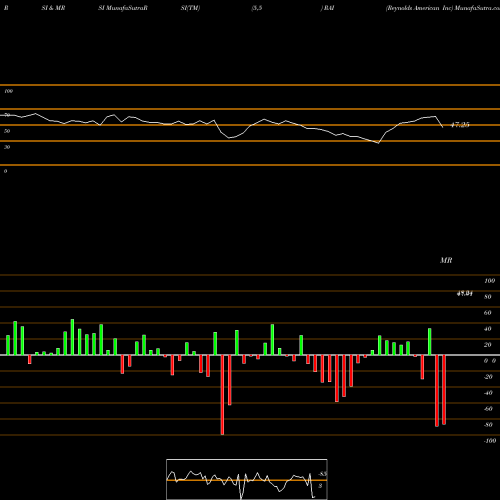Image resolution: width=500 pixels, height=500 pixels.
Task: Click the '(Reynolds American Inc) MunafaSutra.com' header text
Action: point(443,8)
